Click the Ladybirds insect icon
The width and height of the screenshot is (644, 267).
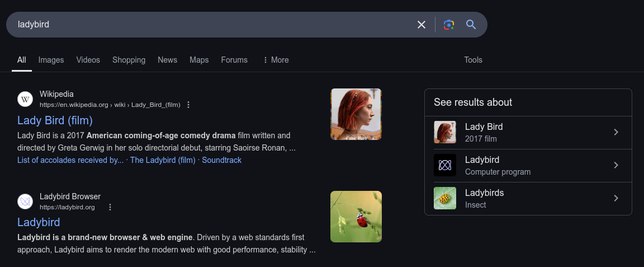tap(445, 198)
